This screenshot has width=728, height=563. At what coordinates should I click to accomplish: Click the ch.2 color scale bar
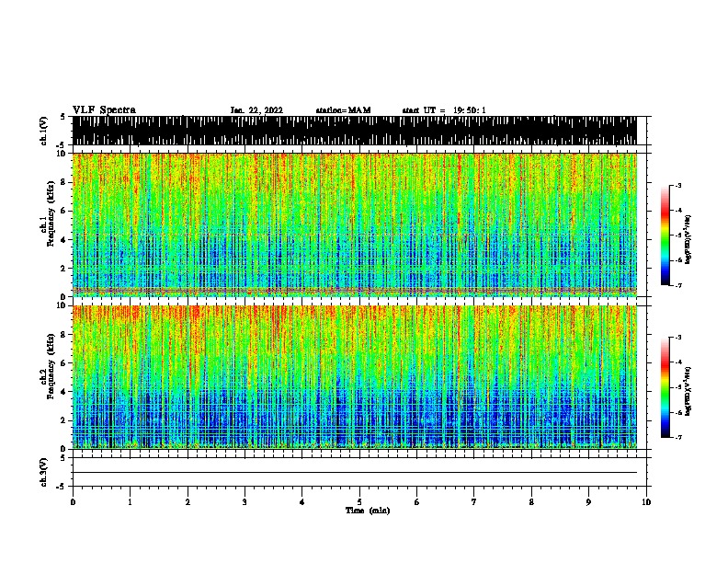665,387
